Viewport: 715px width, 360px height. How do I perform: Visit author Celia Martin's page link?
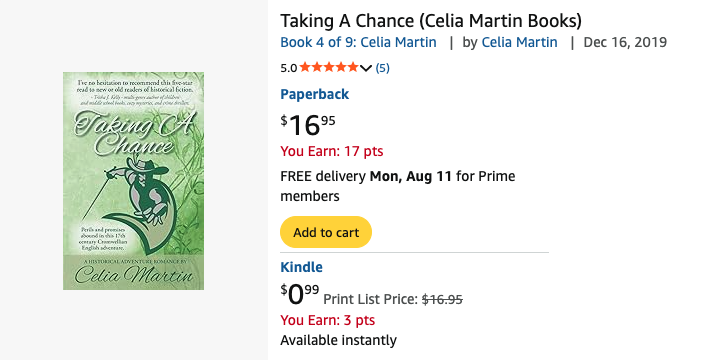point(519,42)
